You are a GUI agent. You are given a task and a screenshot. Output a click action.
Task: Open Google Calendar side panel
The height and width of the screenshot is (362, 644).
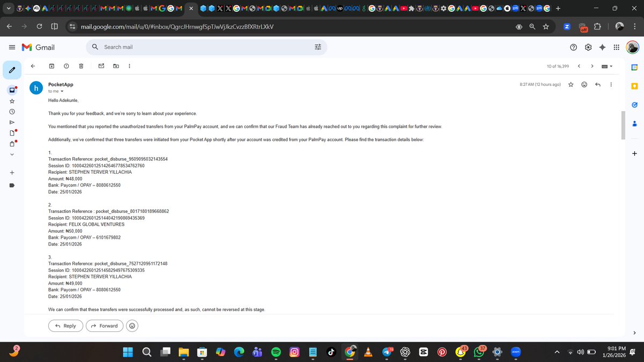(x=634, y=67)
